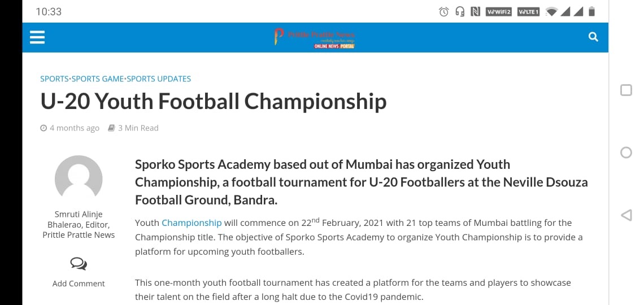Tap the alarm clock status icon
Image resolution: width=644 pixels, height=305 pixels.
tap(444, 12)
